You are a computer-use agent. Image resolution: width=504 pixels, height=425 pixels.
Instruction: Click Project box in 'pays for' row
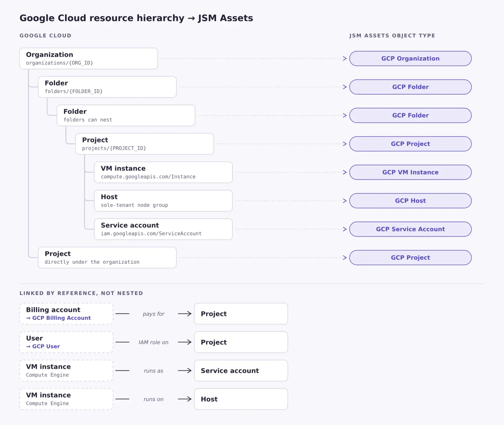pos(241,314)
